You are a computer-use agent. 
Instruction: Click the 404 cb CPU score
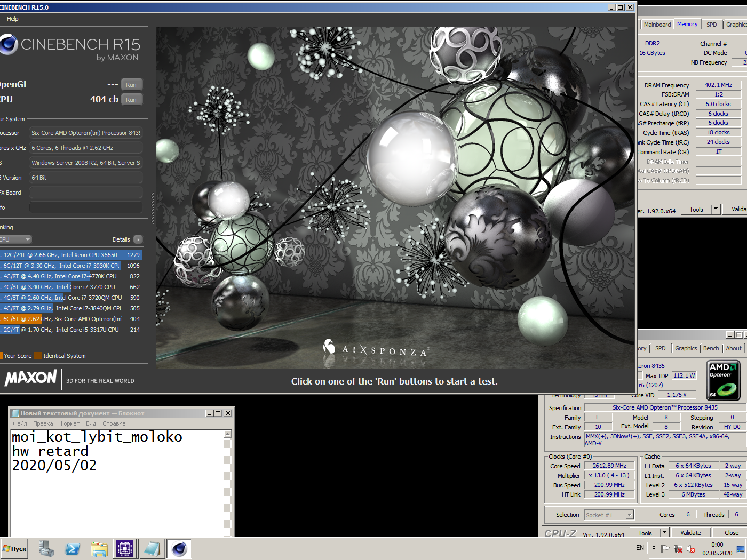click(104, 99)
